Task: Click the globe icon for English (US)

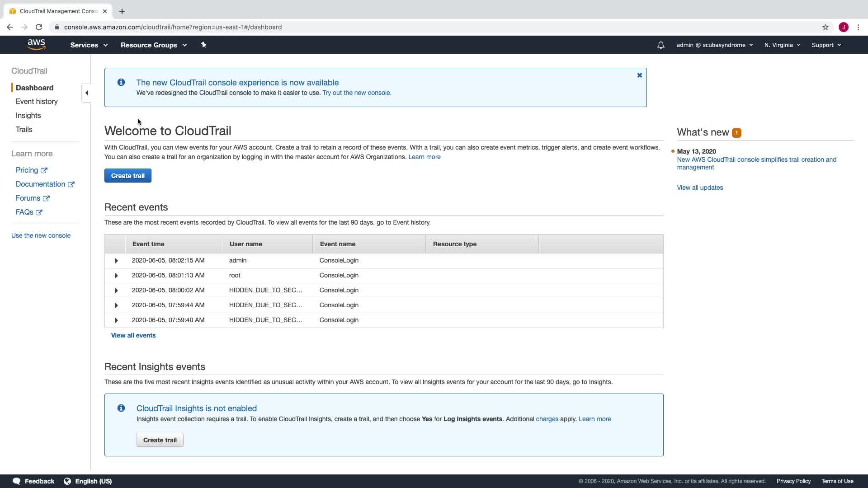Action: point(67,481)
